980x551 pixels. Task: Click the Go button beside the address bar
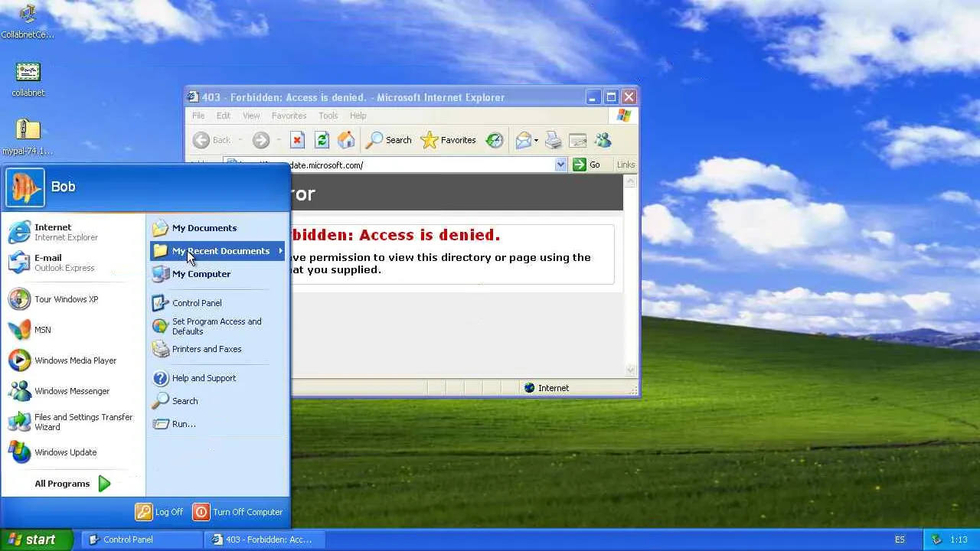[586, 165]
